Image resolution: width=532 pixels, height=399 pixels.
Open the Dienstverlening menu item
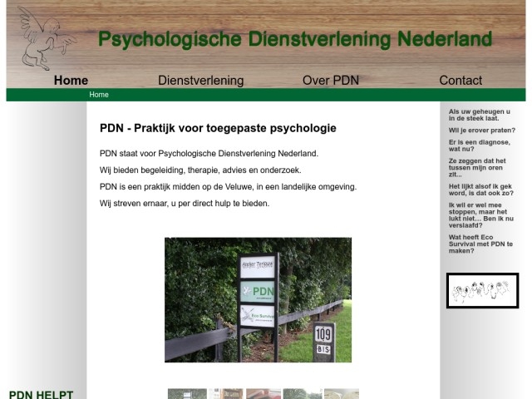pos(200,81)
